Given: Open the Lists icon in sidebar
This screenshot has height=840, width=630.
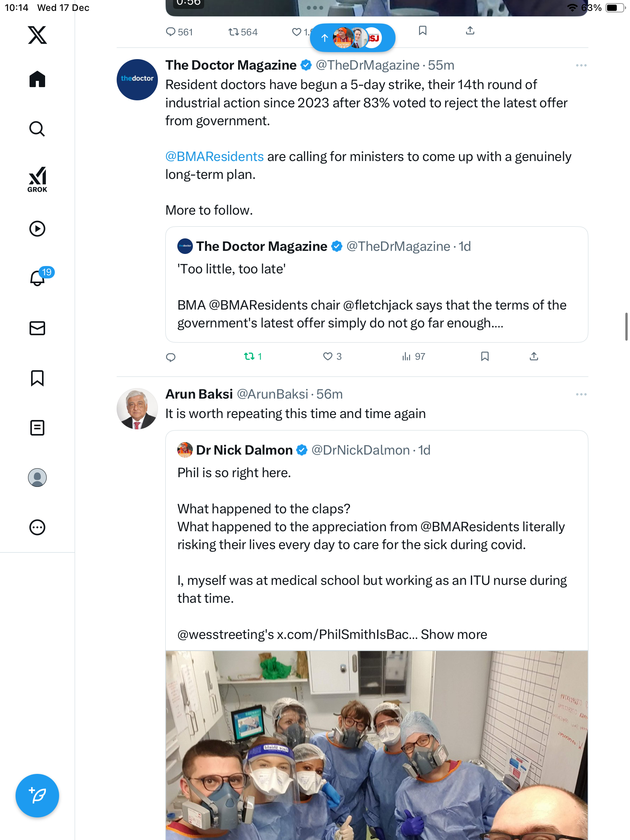Looking at the screenshot, I should pos(37,428).
